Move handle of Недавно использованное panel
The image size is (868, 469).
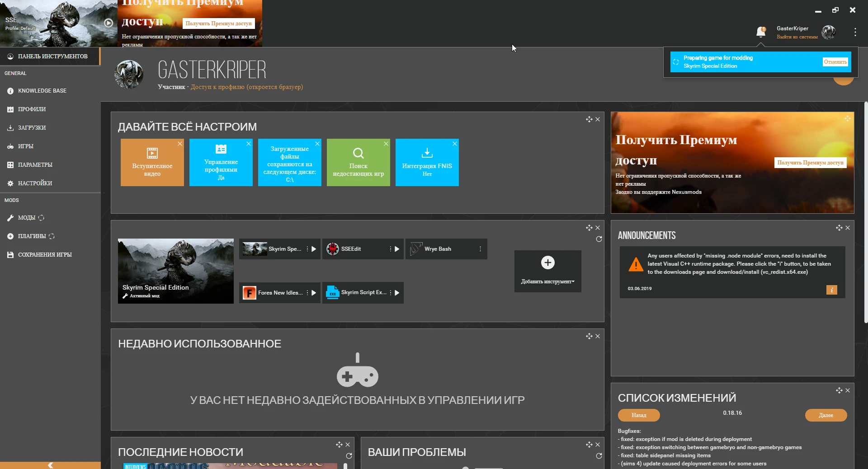[589, 336]
